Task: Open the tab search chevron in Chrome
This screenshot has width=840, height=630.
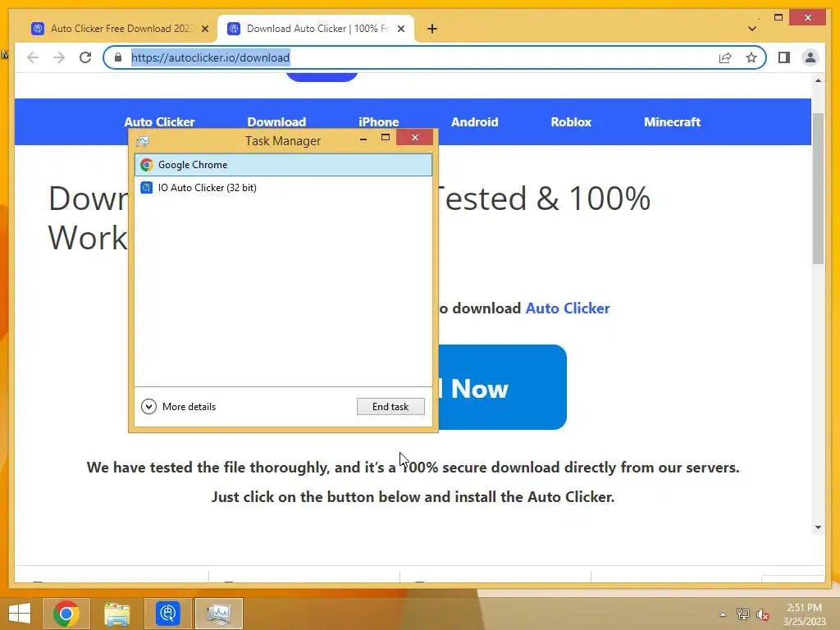Action: 752,29
